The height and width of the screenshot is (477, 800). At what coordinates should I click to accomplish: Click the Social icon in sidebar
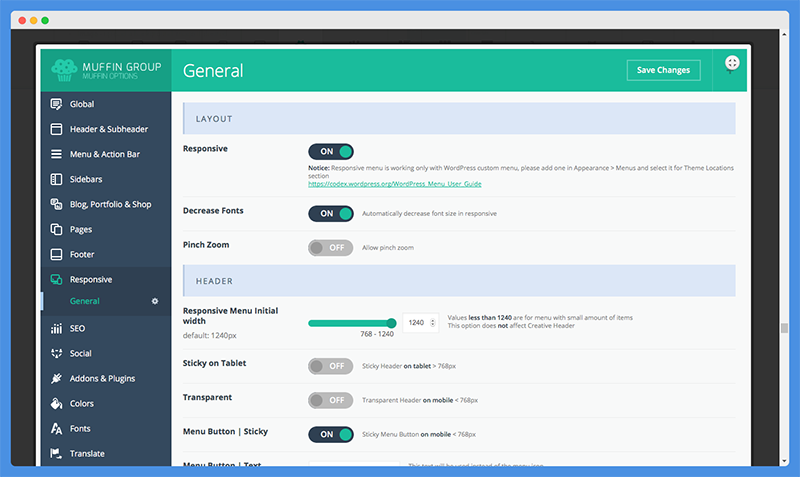(x=56, y=353)
